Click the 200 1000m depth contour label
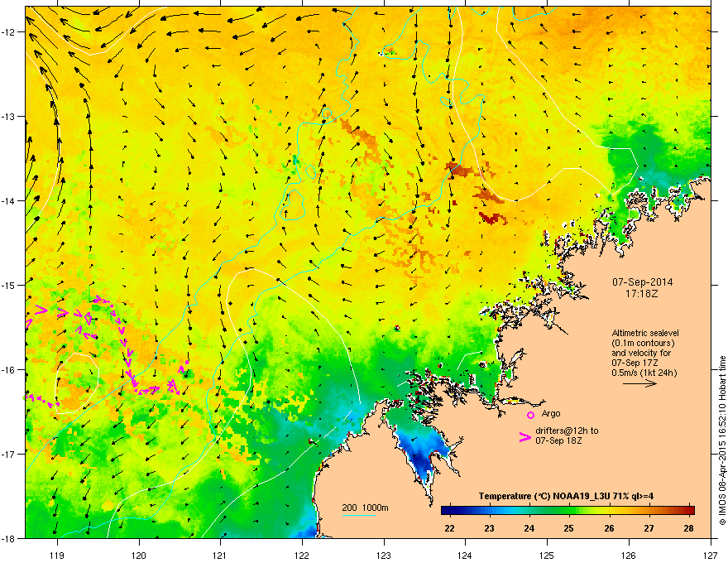 coord(365,508)
